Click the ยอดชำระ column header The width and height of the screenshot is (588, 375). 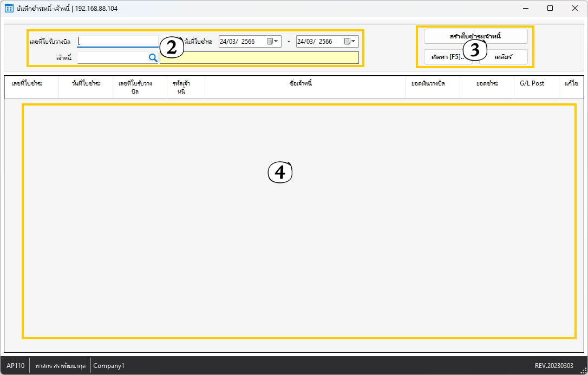point(487,84)
